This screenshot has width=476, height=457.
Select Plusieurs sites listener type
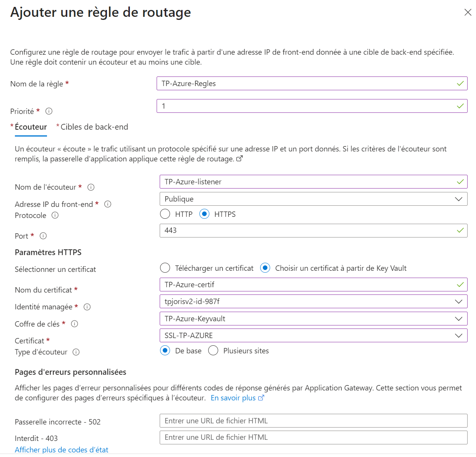[x=213, y=350]
